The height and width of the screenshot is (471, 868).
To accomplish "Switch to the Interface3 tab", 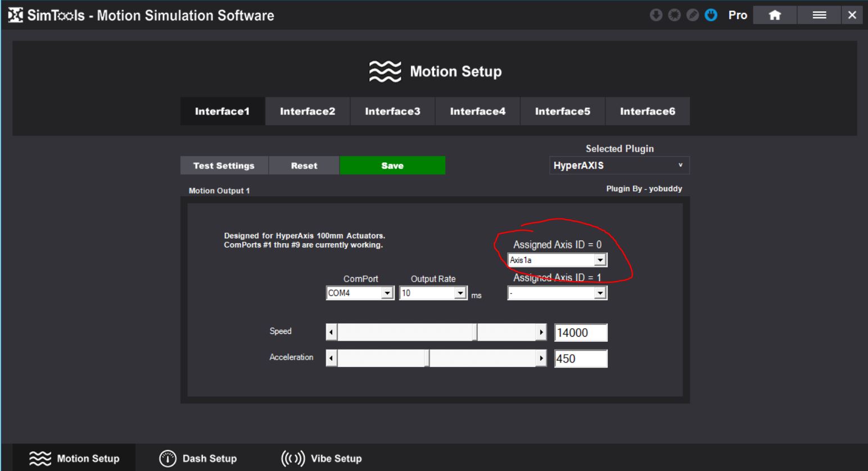I will 392,111.
